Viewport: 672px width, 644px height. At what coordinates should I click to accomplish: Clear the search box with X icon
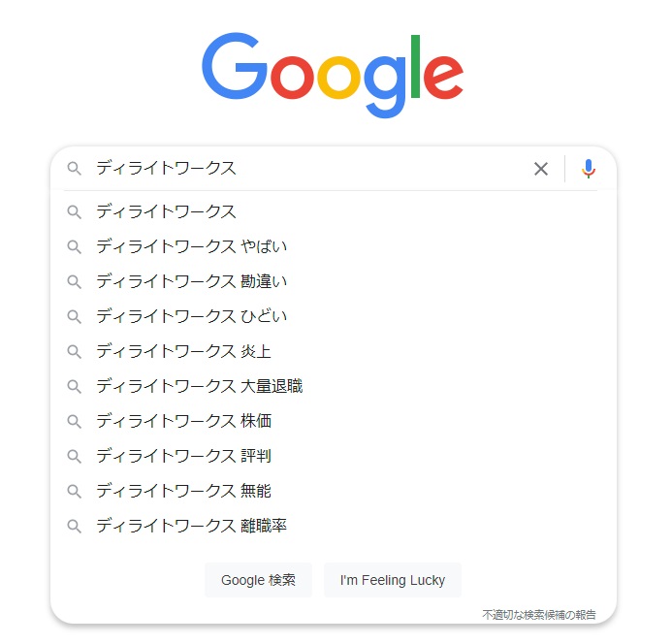[541, 169]
